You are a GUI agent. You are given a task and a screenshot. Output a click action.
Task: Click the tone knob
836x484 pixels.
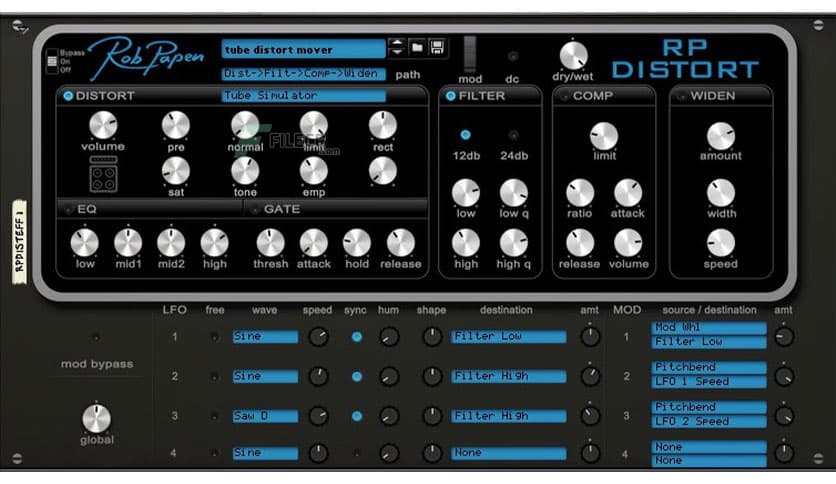tap(245, 172)
